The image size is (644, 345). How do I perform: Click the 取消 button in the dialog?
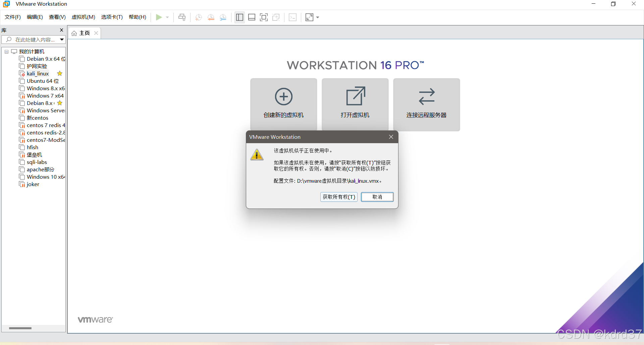tap(377, 197)
